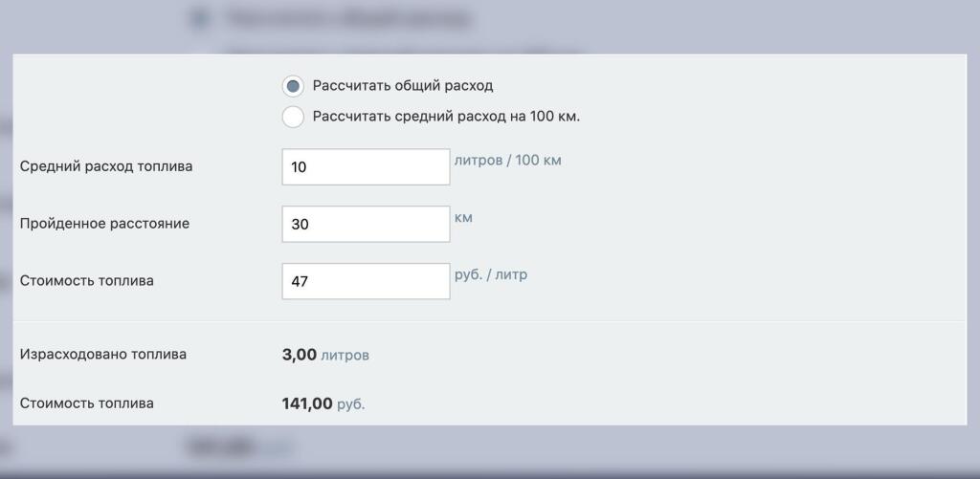Click the distance traveled field showing 30
Screen dimensions: 980x479
[366, 224]
